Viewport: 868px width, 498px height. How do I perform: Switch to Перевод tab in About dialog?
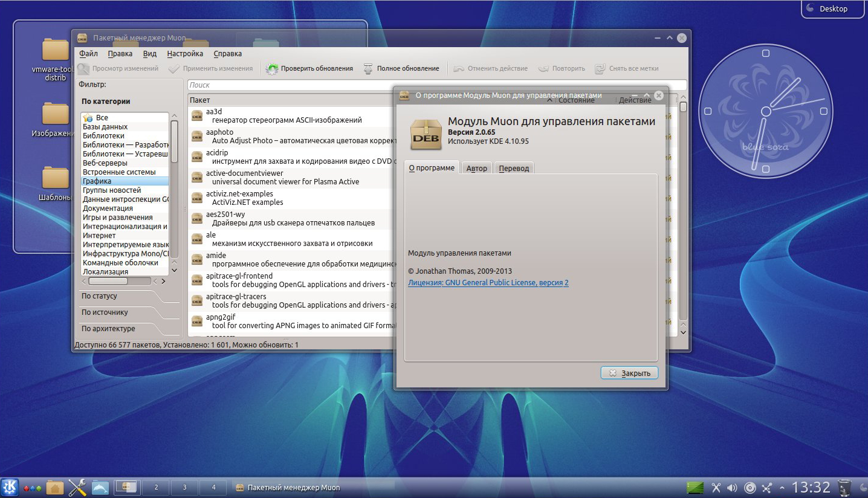514,169
